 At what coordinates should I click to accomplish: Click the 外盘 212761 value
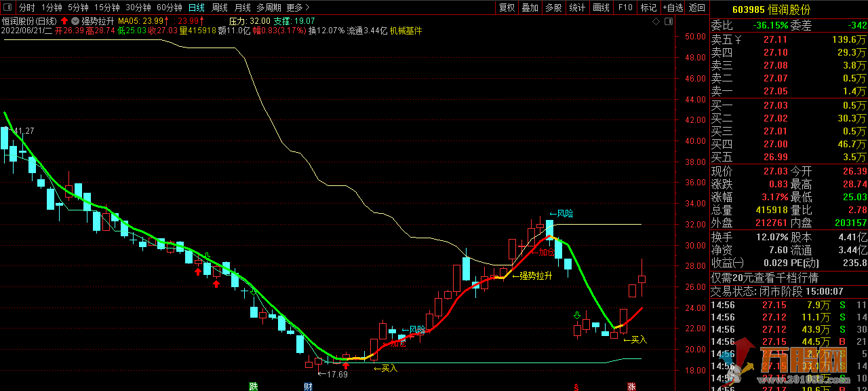coord(771,223)
